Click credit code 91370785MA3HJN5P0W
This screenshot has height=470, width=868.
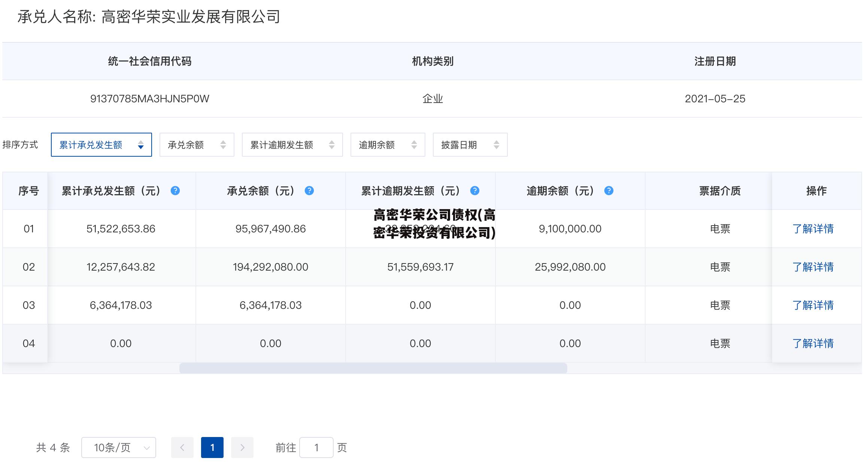coord(150,99)
